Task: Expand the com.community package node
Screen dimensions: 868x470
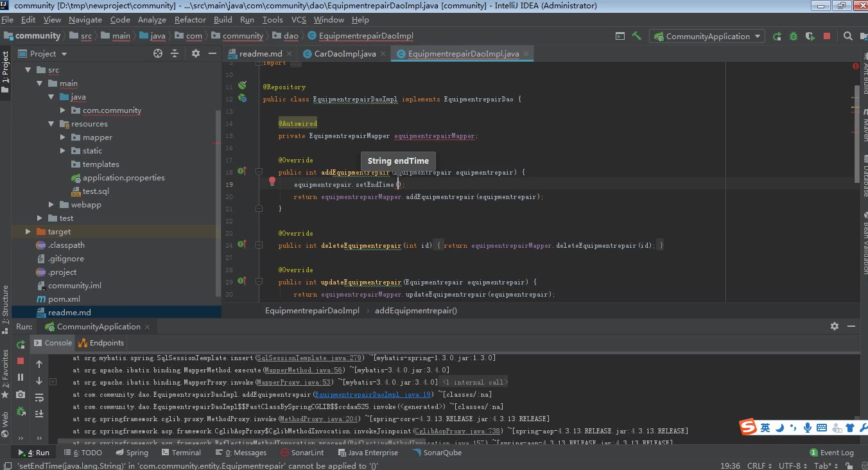Action: tap(63, 110)
